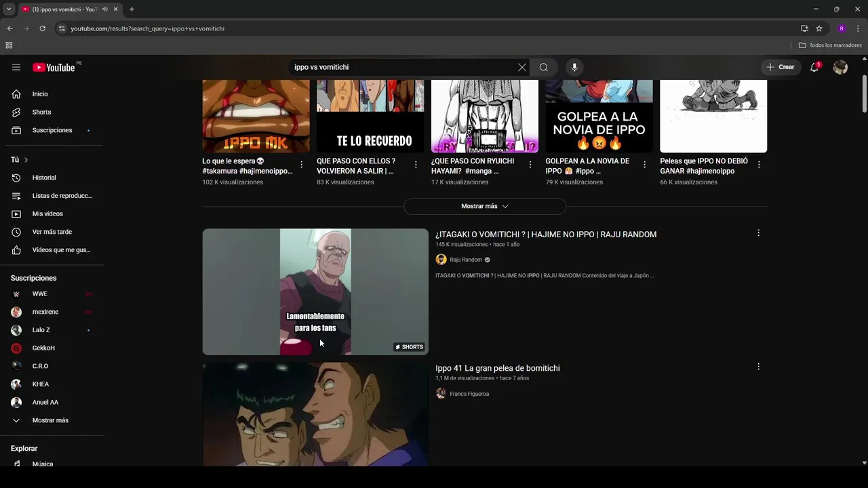Focus the YouTube search input field
868x488 pixels.
point(403,67)
